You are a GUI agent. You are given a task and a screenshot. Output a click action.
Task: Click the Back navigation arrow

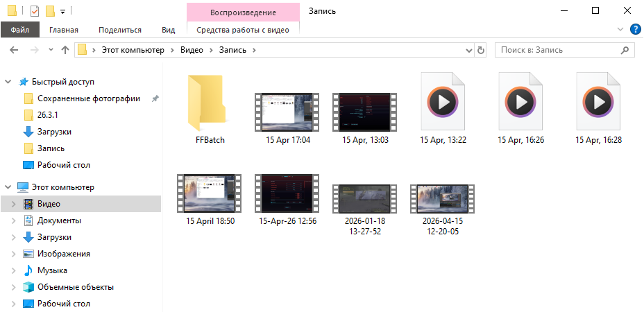(14, 50)
